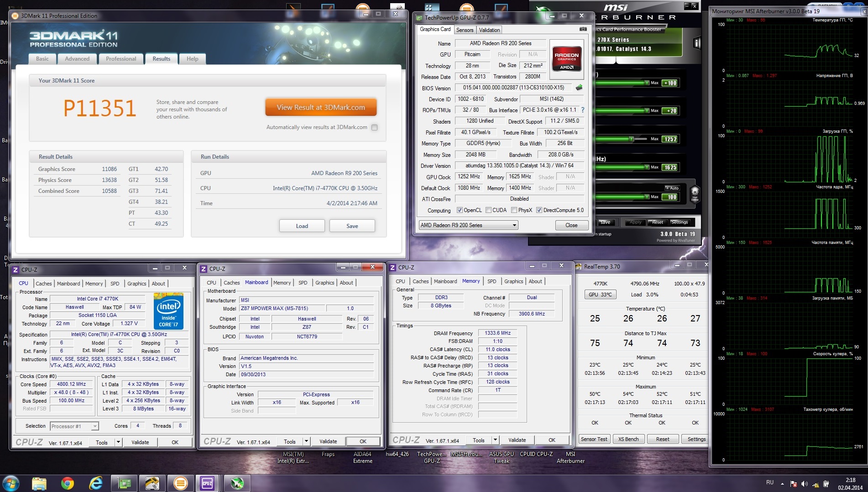Click the CPU-Z taskbar icon
Image resolution: width=868 pixels, height=492 pixels.
tap(207, 483)
